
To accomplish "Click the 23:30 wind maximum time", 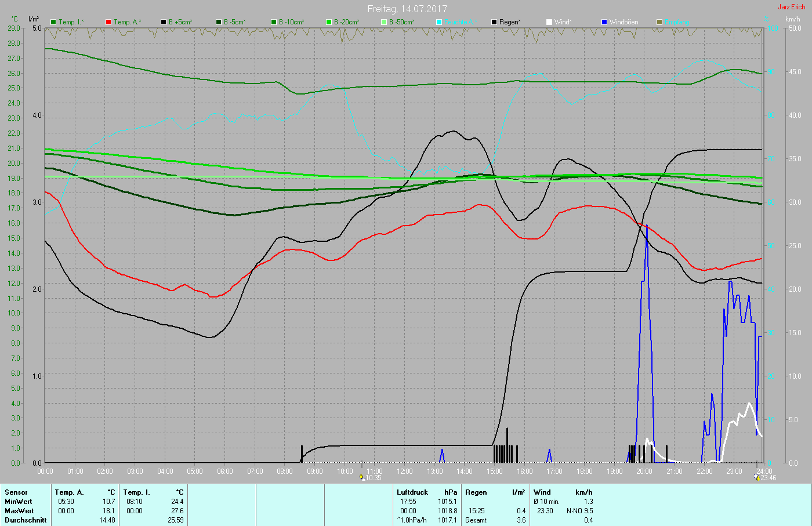I will tap(545, 511).
